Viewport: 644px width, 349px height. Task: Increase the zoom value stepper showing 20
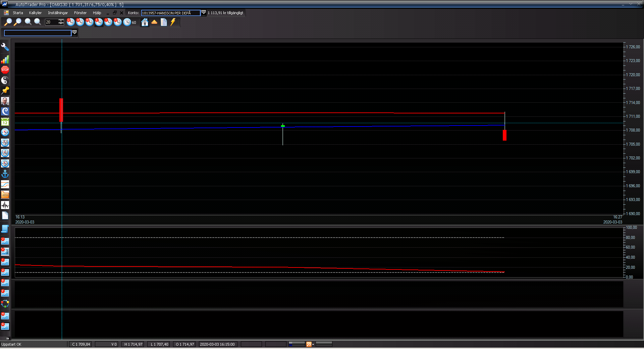(61, 21)
